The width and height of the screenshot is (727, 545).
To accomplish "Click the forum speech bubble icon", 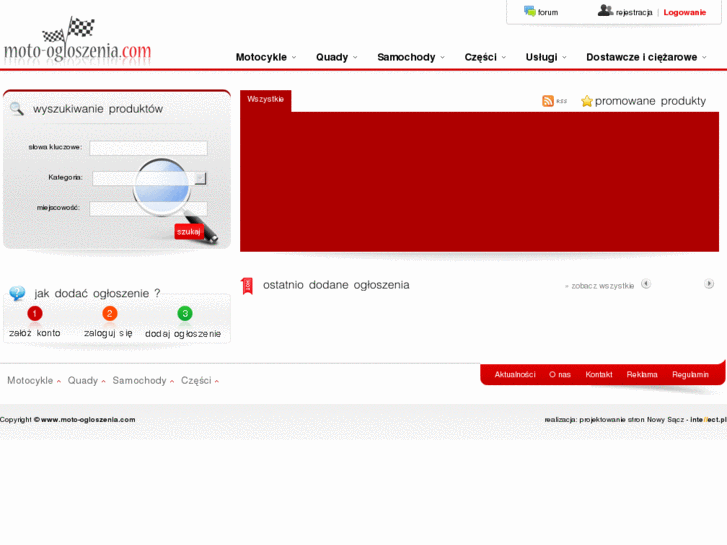I will 529,11.
